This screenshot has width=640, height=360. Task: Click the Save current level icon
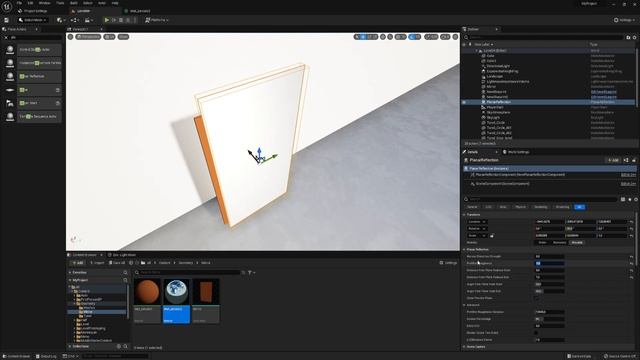tap(7, 20)
